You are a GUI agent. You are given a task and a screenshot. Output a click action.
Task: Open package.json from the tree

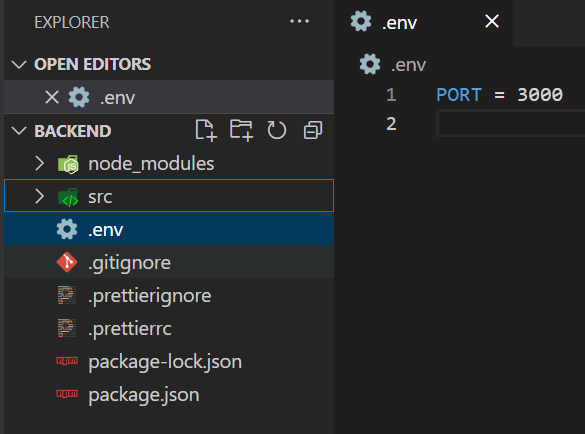(x=169, y=394)
